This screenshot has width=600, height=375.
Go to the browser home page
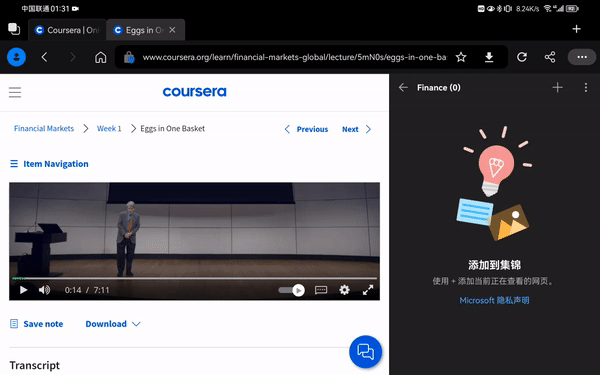[101, 57]
